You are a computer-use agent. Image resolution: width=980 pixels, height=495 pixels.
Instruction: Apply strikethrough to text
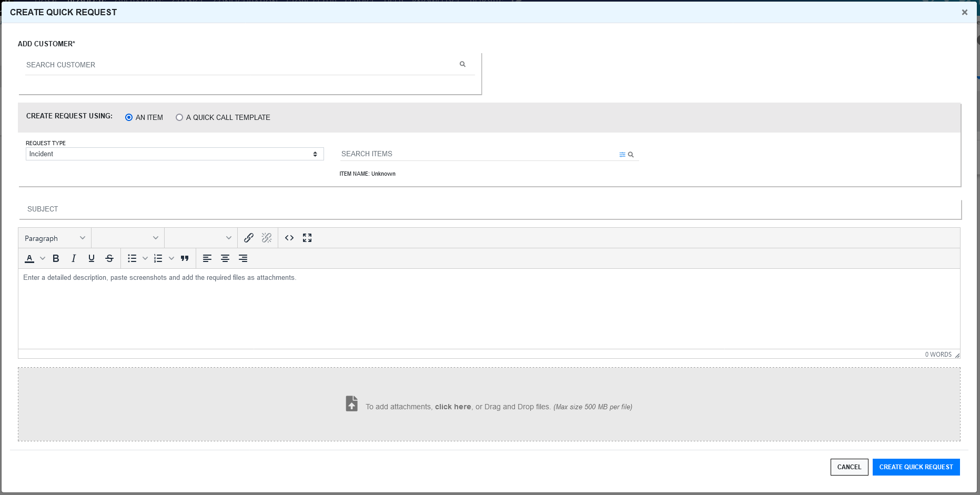click(109, 258)
